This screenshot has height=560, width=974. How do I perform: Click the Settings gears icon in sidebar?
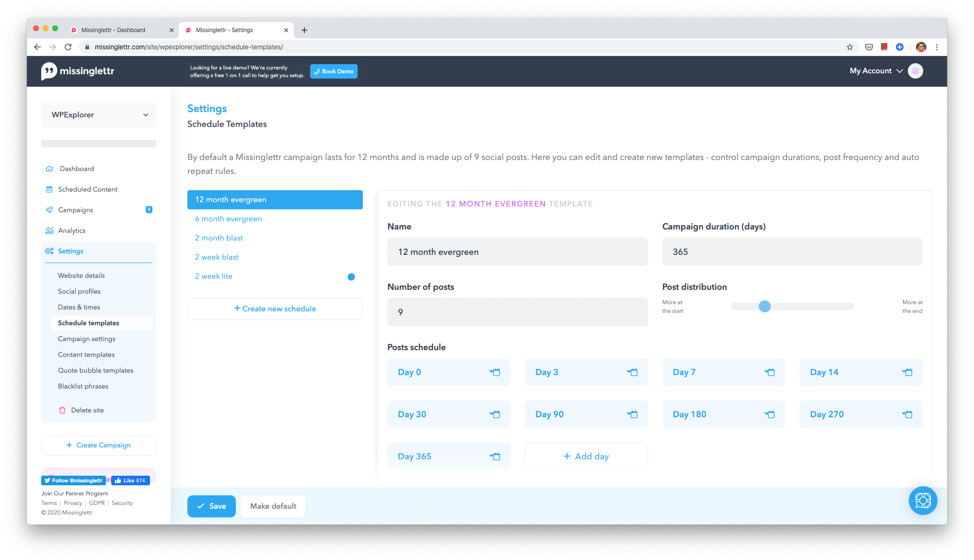[49, 251]
